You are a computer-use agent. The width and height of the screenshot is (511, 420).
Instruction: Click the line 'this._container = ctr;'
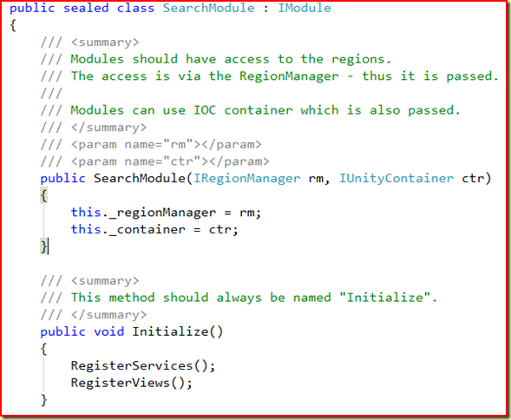pos(154,230)
